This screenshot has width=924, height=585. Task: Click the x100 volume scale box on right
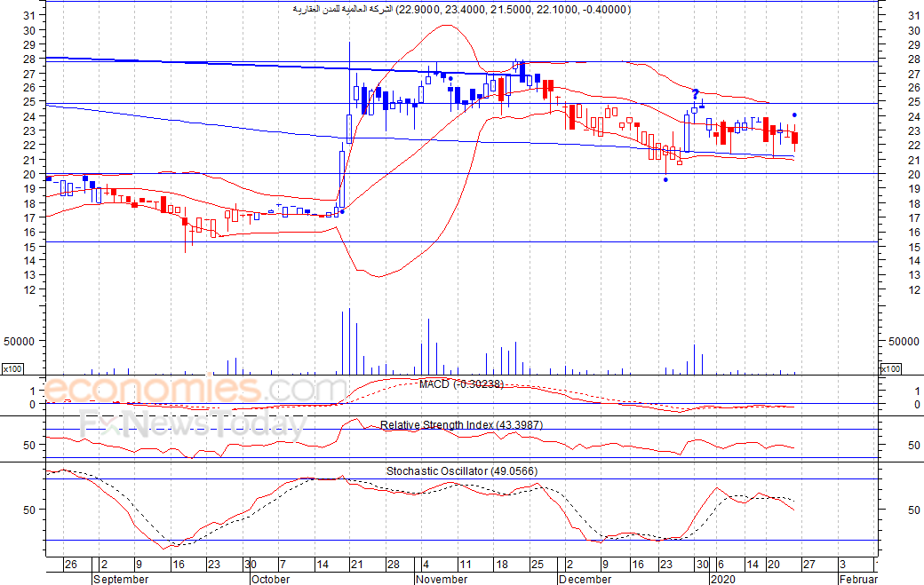(x=890, y=369)
